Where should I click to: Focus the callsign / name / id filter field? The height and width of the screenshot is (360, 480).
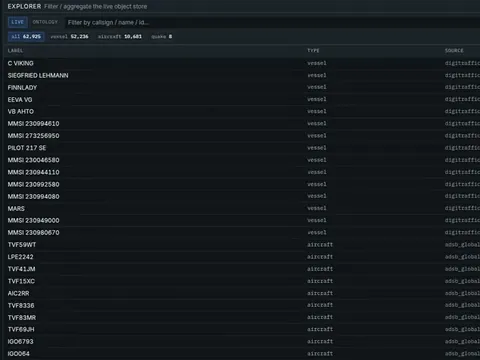pos(272,22)
